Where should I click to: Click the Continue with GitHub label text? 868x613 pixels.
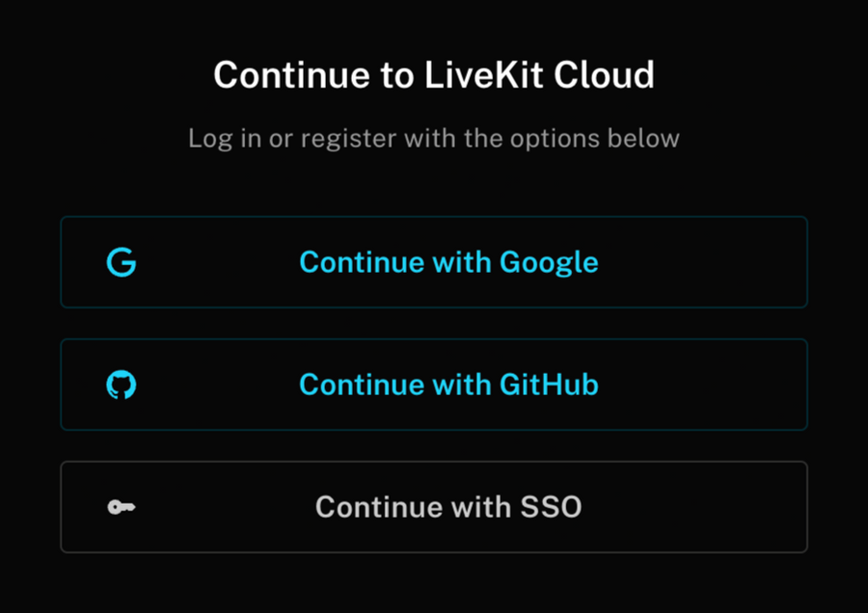pos(448,384)
